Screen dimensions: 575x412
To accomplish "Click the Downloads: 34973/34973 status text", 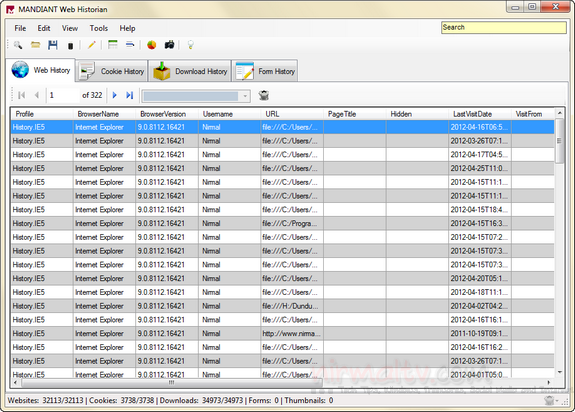I will point(201,400).
